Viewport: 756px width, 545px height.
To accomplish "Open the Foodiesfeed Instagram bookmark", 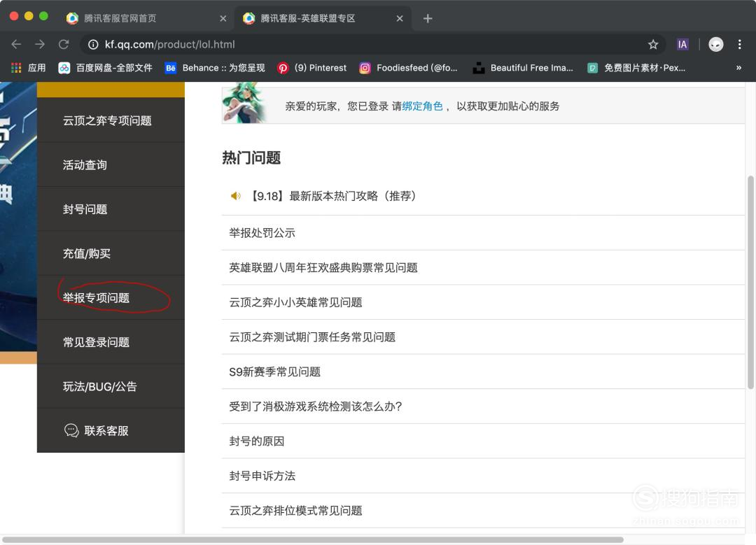I will point(408,68).
